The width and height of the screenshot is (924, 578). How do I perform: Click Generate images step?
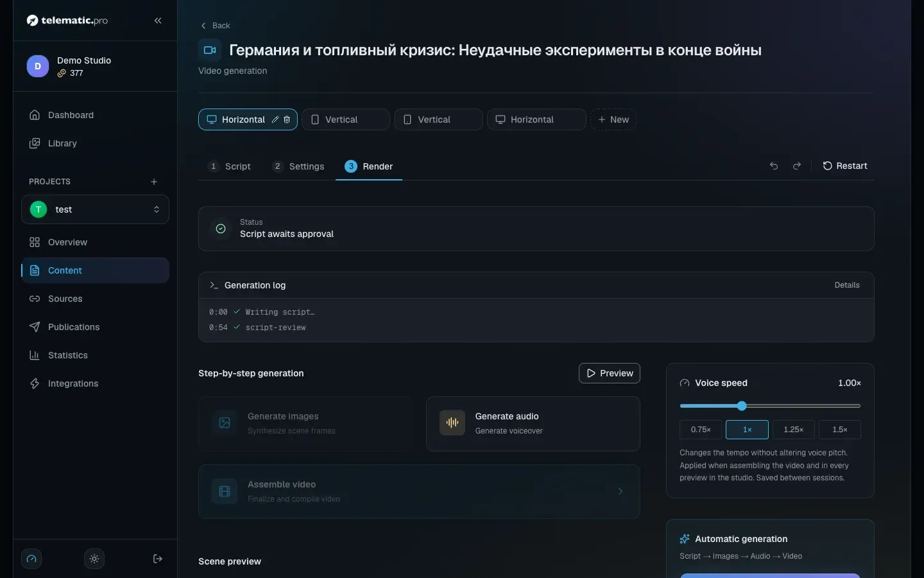(305, 424)
